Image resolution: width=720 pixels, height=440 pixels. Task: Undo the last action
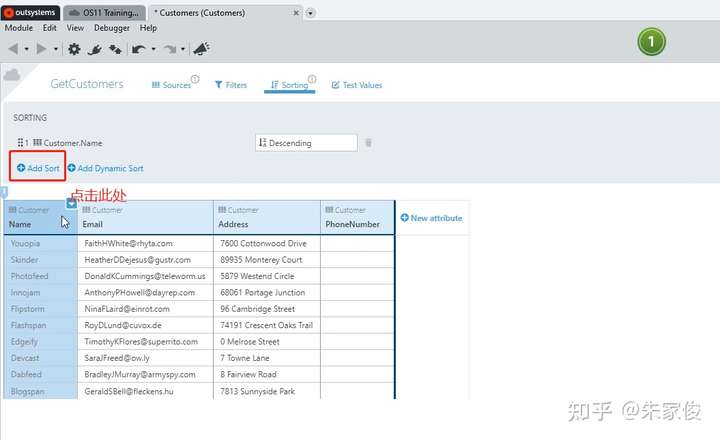138,49
